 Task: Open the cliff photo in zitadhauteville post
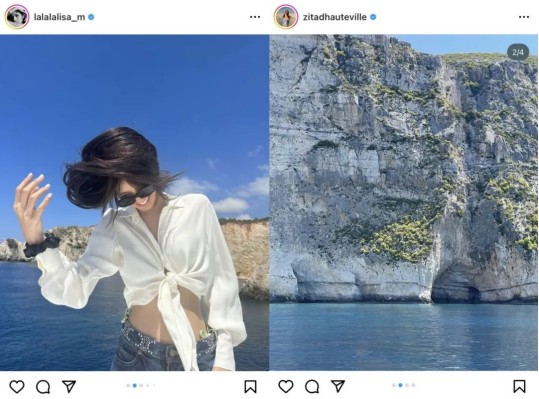point(404,202)
